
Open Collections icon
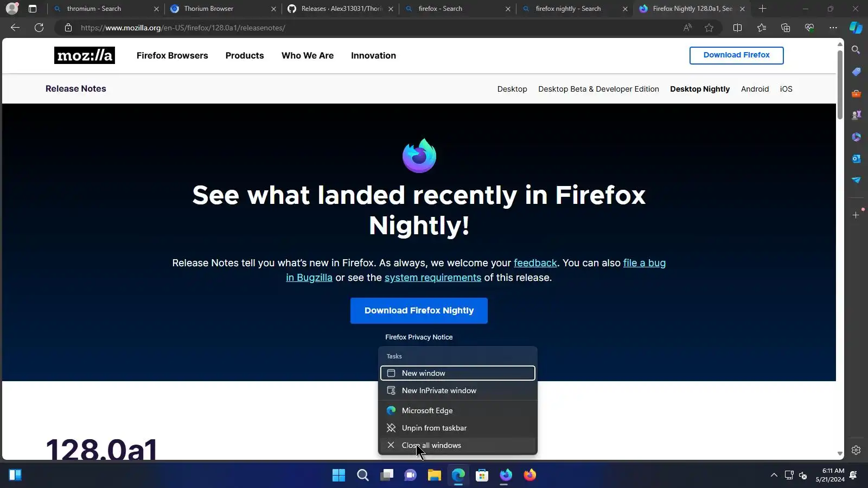point(786,28)
